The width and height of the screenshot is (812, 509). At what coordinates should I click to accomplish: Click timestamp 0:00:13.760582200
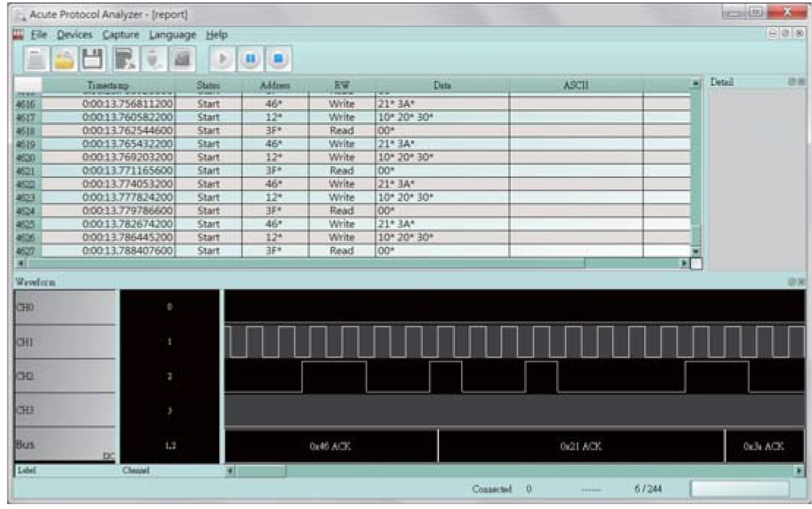point(127,117)
